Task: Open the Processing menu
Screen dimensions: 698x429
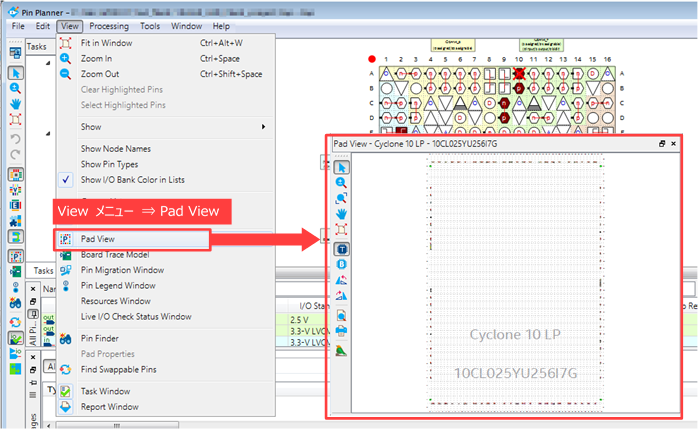Action: tap(107, 26)
